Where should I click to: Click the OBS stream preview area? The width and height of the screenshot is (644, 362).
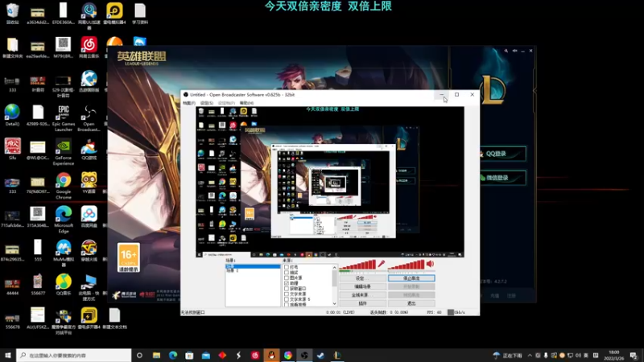pos(330,182)
